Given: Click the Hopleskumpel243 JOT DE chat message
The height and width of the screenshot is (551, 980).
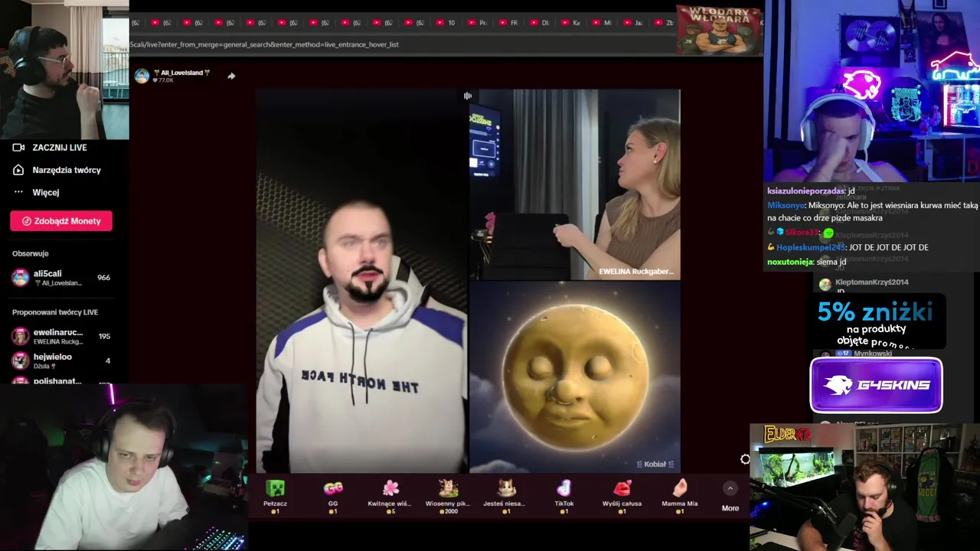Looking at the screenshot, I should (848, 248).
